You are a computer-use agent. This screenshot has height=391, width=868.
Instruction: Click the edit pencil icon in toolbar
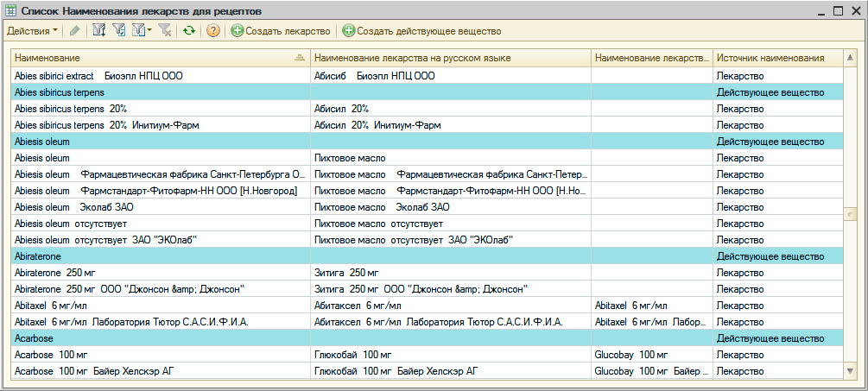pyautogui.click(x=75, y=31)
